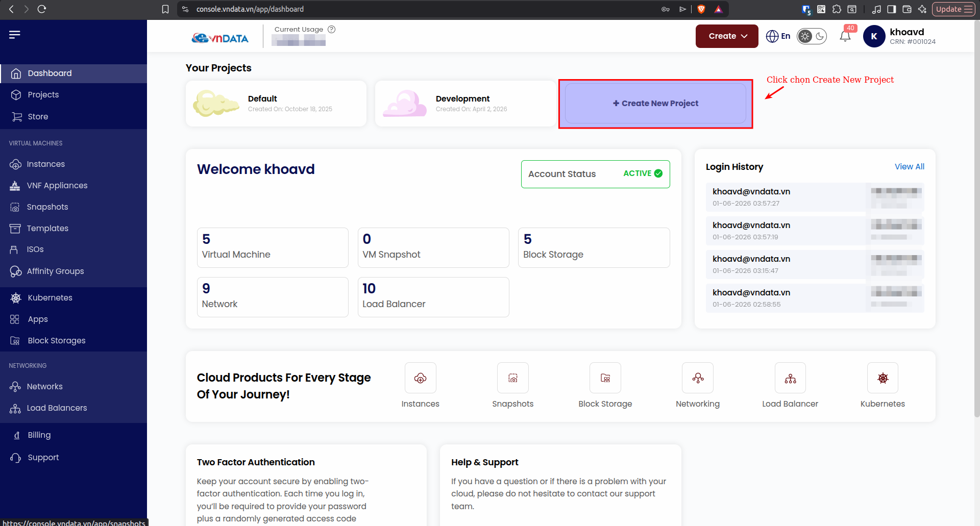Open the Default project card
Viewport: 980px width, 526px height.
pyautogui.click(x=276, y=104)
